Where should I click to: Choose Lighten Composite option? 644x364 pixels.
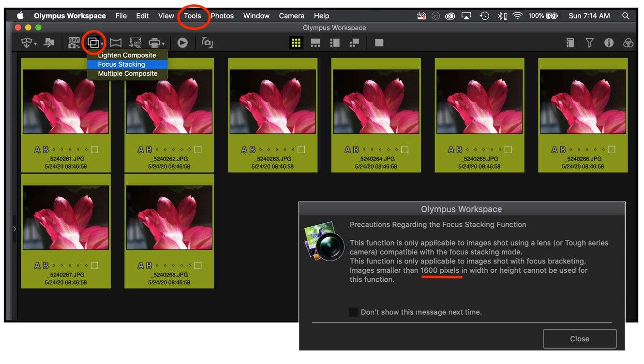(127, 55)
